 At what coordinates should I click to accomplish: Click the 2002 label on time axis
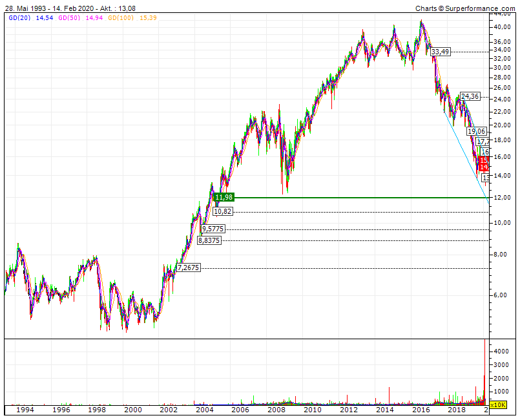pyautogui.click(x=169, y=410)
